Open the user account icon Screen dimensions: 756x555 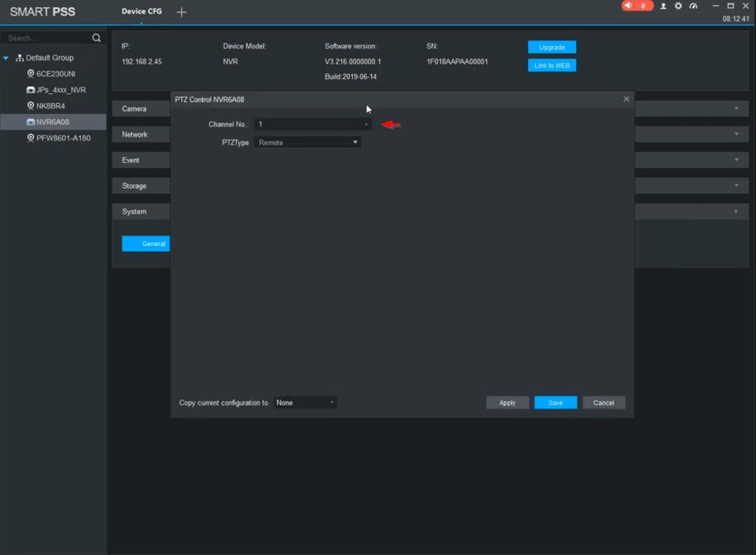pos(664,6)
